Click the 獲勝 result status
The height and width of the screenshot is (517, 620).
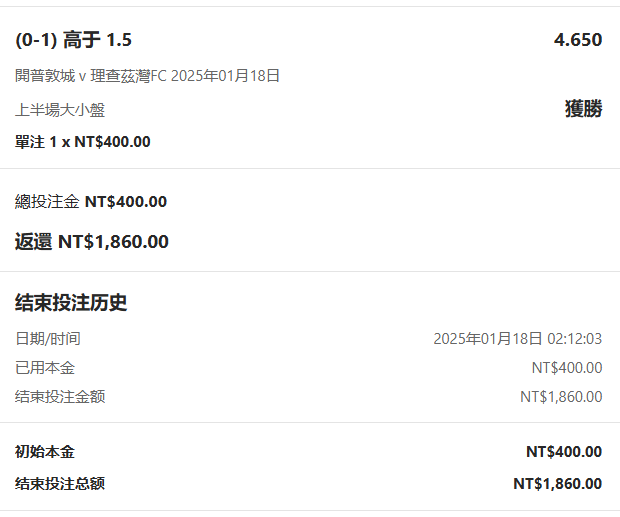tap(583, 109)
